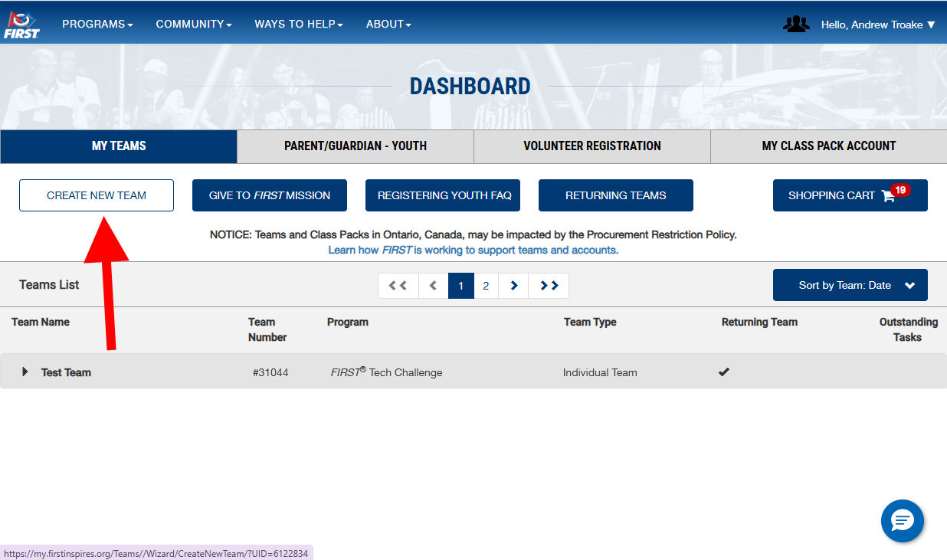The height and width of the screenshot is (560, 947).
Task: Open the Learn how FIRST is working link
Action: (x=473, y=251)
